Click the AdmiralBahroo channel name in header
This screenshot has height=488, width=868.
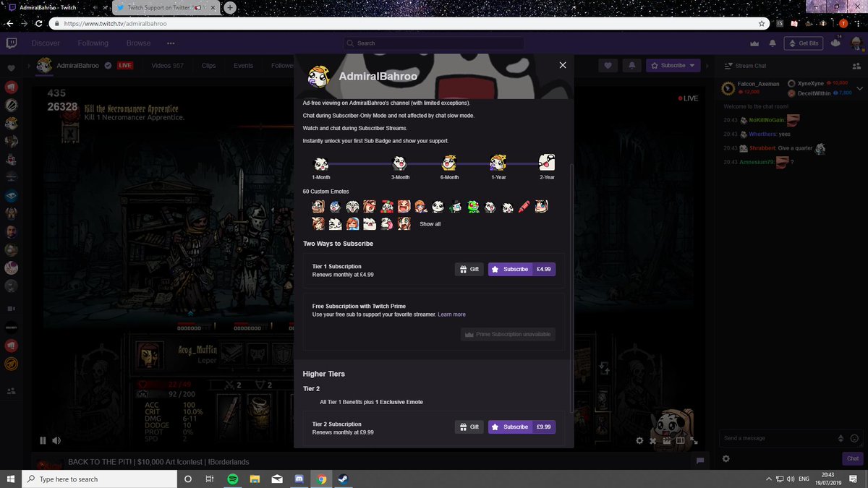pos(77,65)
